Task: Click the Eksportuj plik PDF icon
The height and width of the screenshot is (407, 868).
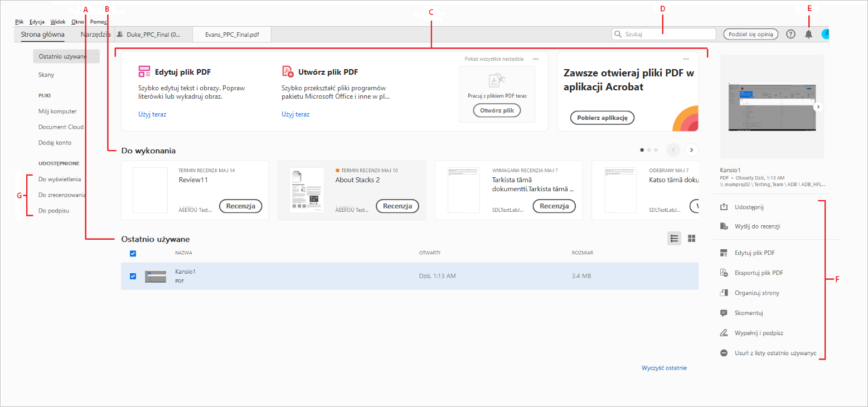Action: (724, 273)
